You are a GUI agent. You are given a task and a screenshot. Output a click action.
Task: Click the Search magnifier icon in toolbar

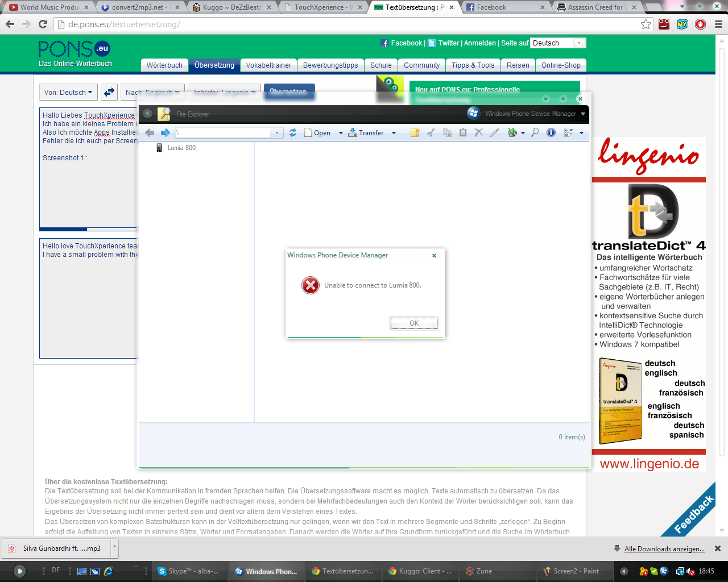(535, 132)
